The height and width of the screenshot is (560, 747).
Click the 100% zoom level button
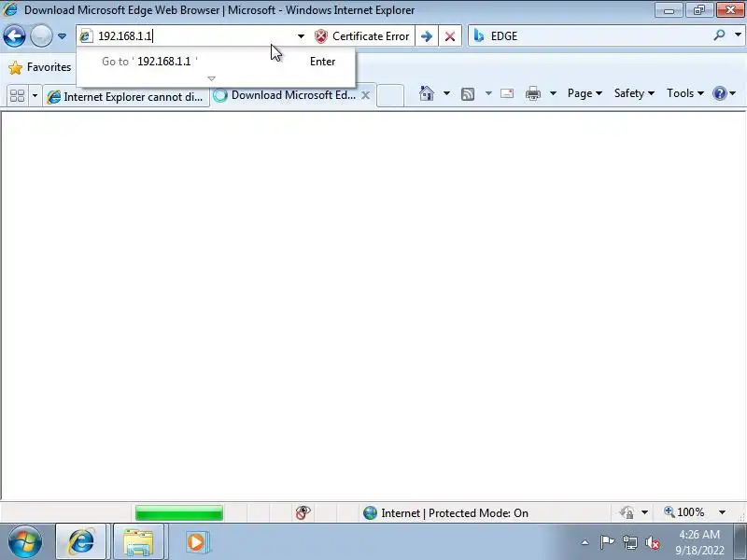pos(684,511)
